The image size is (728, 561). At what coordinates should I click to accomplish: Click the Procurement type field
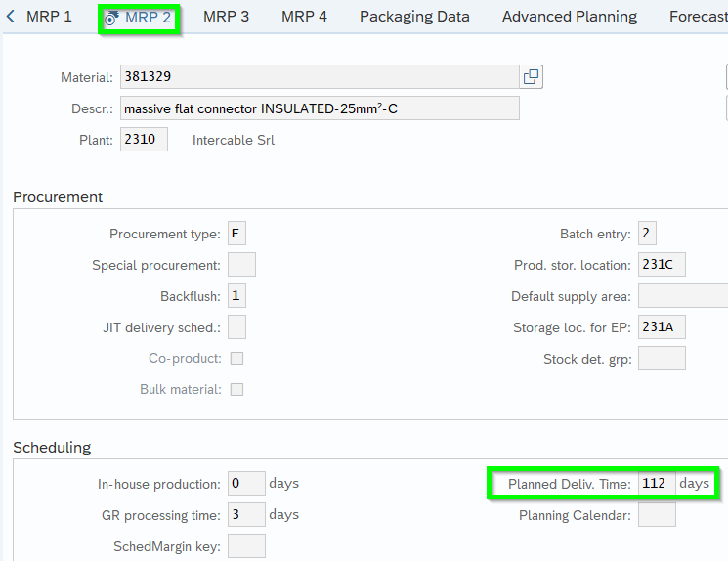(236, 234)
